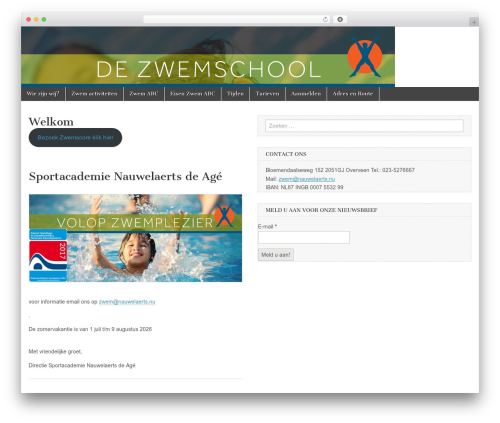This screenshot has width=500, height=423.
Task: Navigate to 'Aanmelden' page
Action: point(306,94)
